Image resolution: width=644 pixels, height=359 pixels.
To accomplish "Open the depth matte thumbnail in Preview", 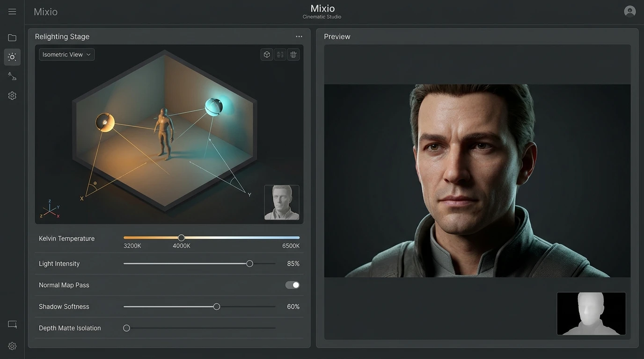I will [591, 314].
